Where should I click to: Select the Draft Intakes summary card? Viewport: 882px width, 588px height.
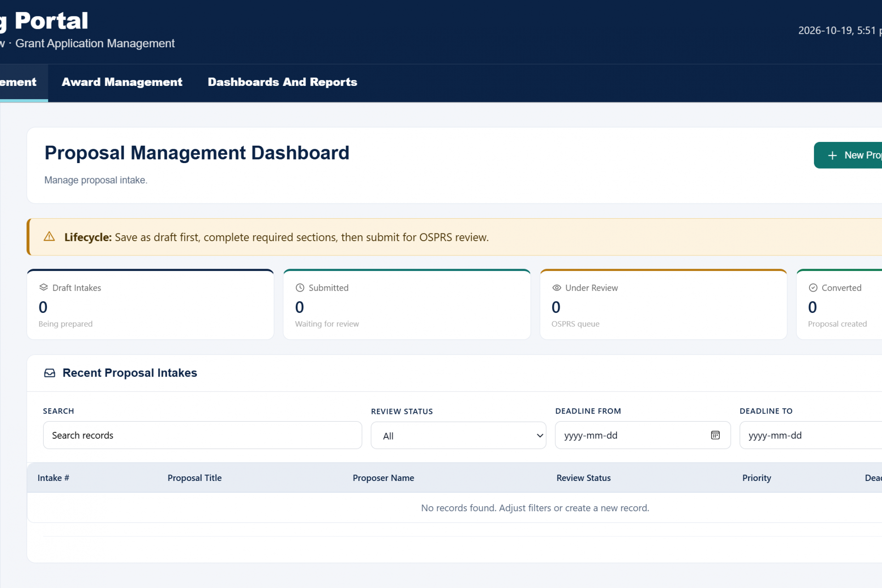coord(151,304)
